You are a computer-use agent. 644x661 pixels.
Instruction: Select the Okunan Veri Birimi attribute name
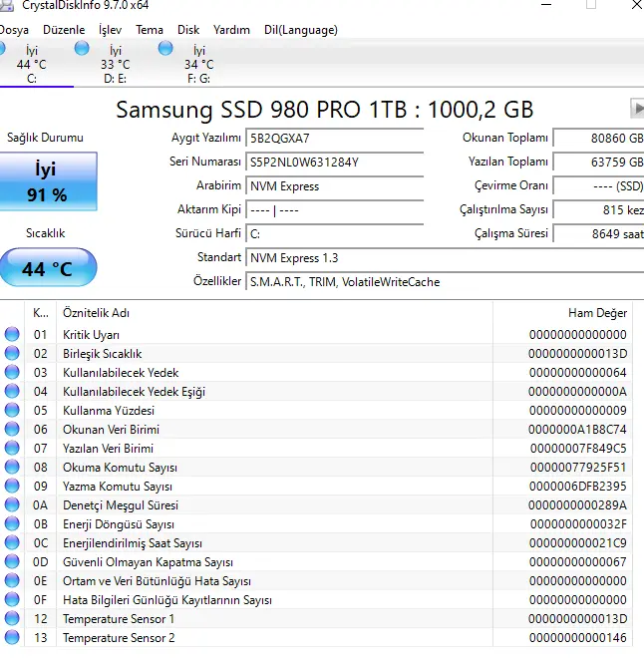click(112, 430)
